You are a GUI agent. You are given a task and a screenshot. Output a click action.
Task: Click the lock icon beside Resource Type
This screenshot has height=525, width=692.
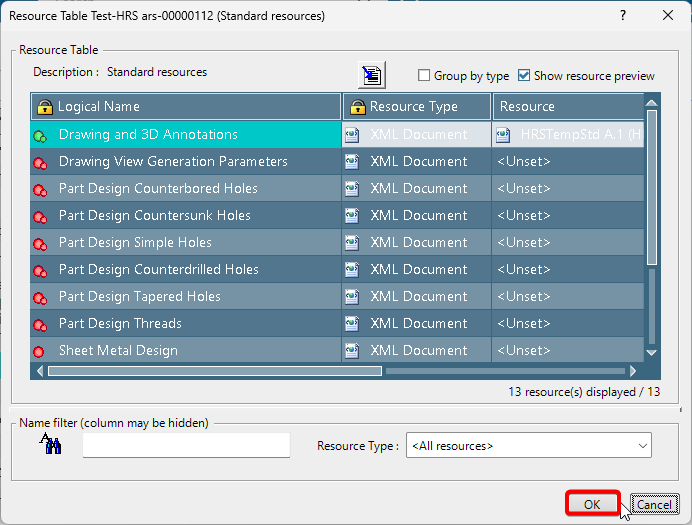(357, 107)
